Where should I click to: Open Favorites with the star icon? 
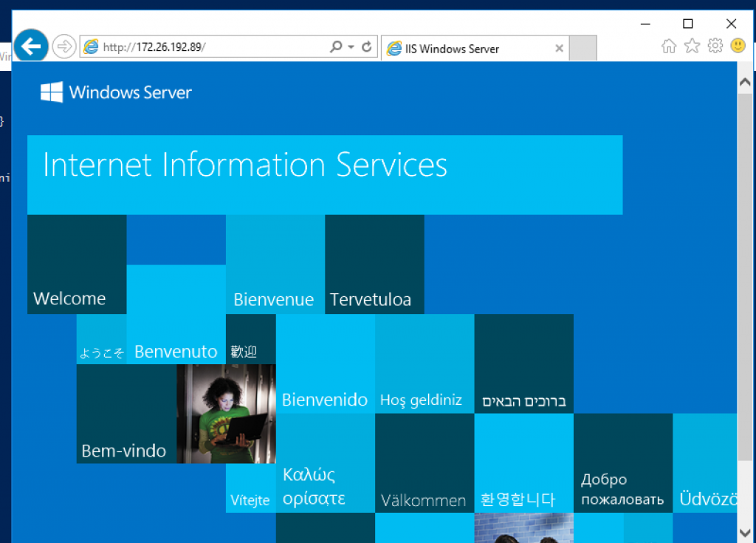(x=692, y=46)
